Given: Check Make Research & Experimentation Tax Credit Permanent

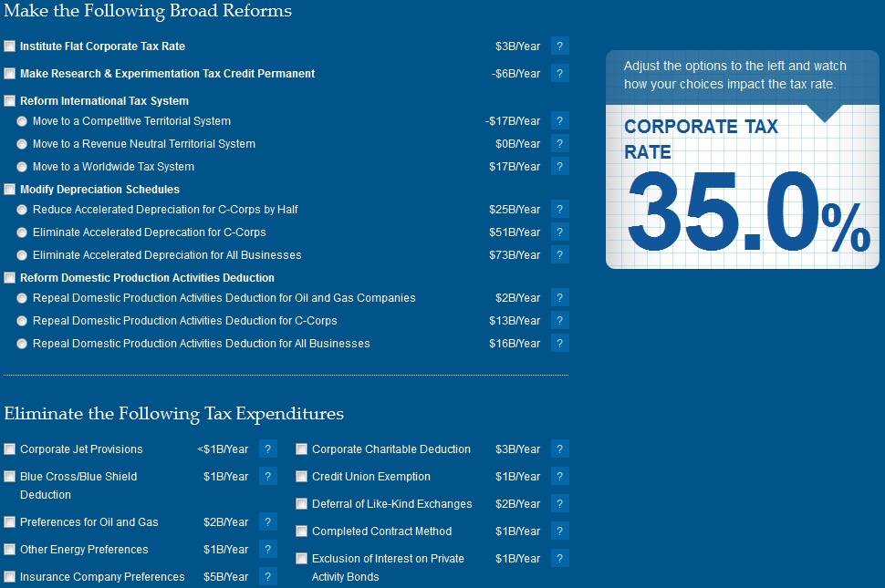Looking at the screenshot, I should tap(10, 74).
